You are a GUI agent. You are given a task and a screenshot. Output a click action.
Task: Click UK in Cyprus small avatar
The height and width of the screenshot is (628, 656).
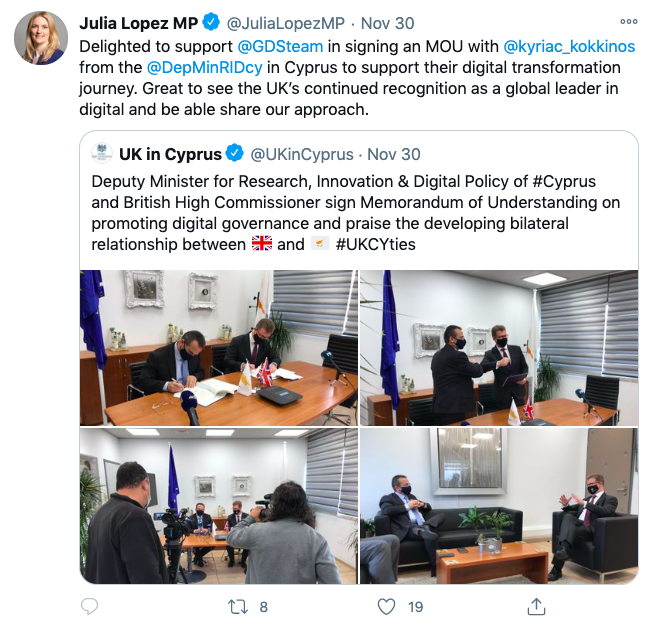pyautogui.click(x=102, y=153)
